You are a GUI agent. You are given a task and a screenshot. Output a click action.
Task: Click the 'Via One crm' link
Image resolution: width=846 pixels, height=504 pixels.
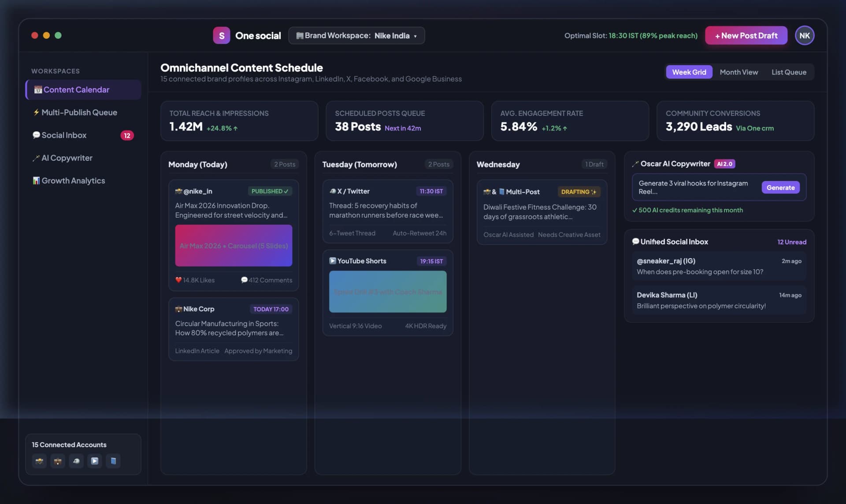[x=754, y=128]
